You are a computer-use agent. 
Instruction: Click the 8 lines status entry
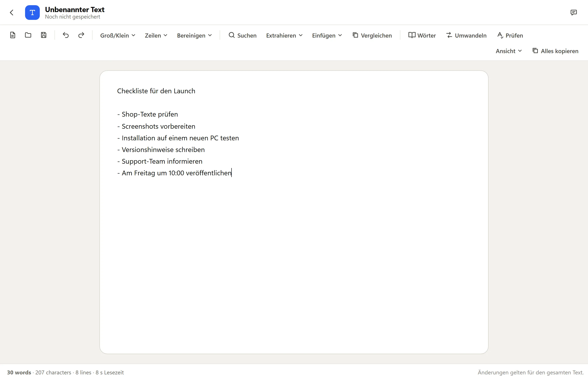coord(83,373)
